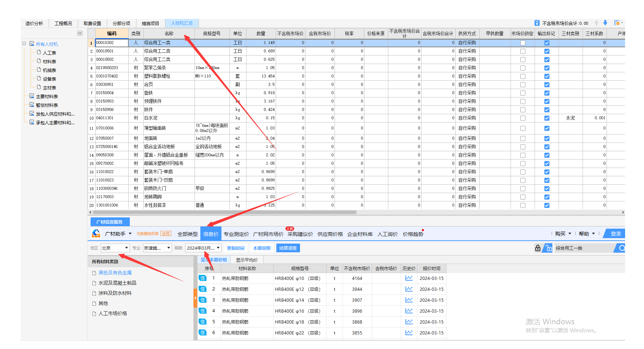Viewport: 644px width, 349px height.
Task: Open history price chart for HRB400E φ10
Action: pos(409,278)
